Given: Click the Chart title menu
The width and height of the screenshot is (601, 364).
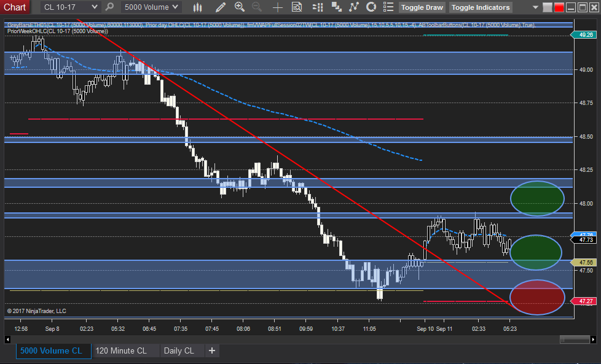Looking at the screenshot, I should pos(15,7).
